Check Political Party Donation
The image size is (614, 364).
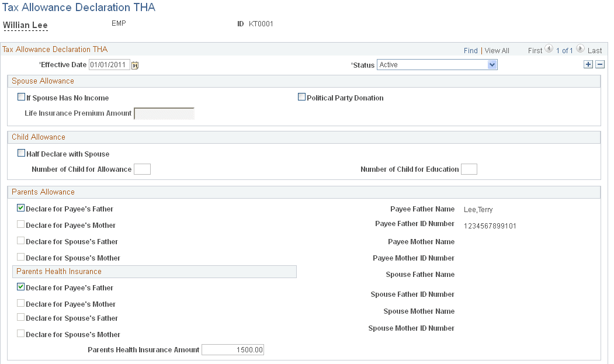(302, 96)
